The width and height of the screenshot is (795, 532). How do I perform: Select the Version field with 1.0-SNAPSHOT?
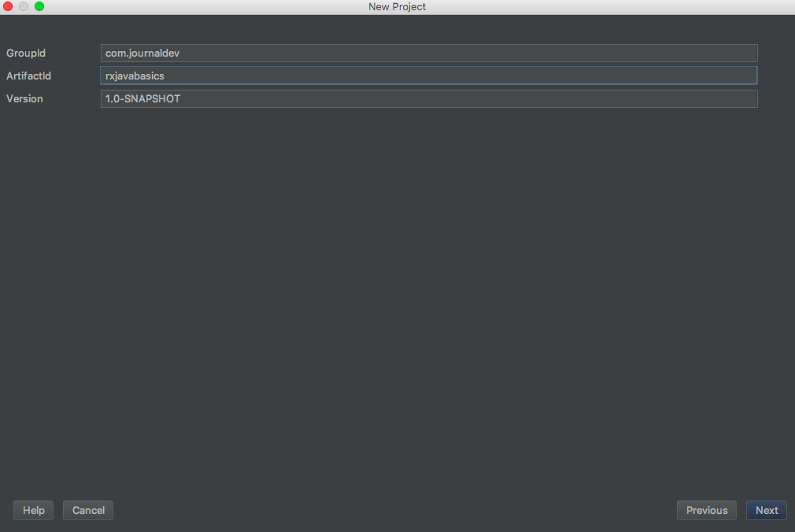(429, 99)
